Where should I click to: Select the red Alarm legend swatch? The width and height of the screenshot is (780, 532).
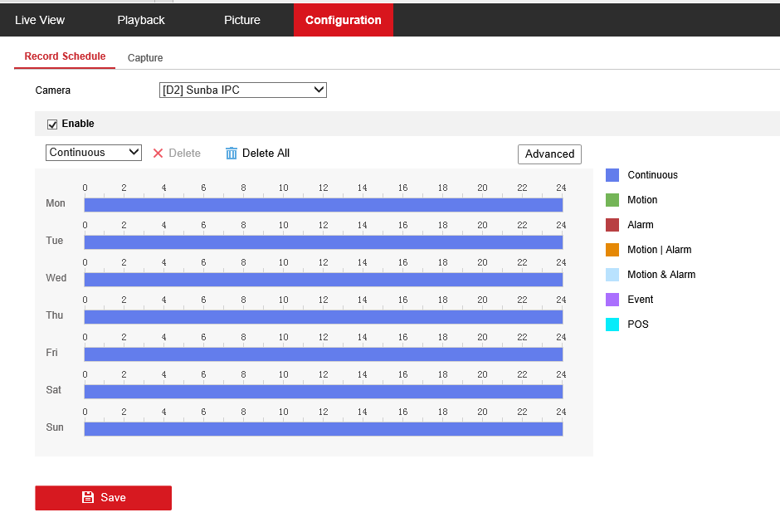click(x=612, y=224)
